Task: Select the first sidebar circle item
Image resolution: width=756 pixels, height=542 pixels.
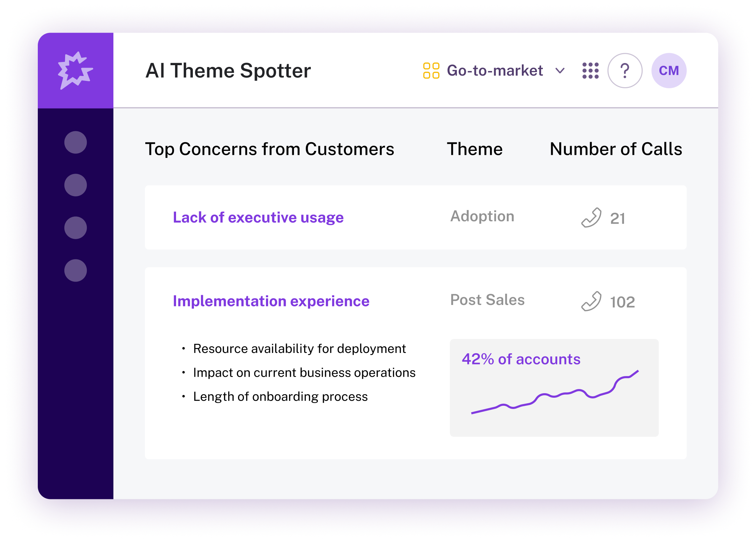Action: coord(76,143)
